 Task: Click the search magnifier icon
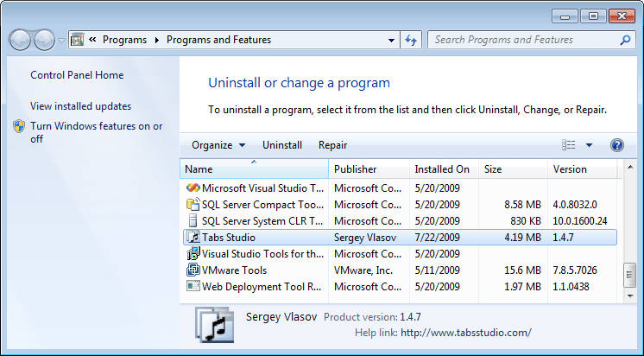pyautogui.click(x=625, y=40)
